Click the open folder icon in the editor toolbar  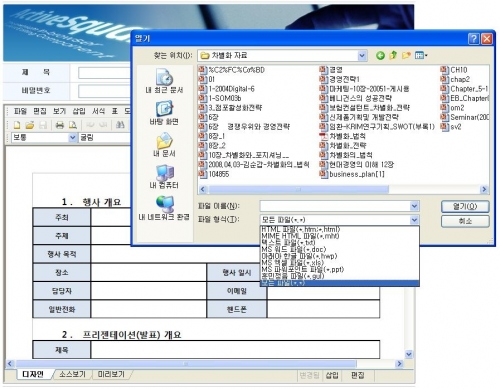[30, 125]
